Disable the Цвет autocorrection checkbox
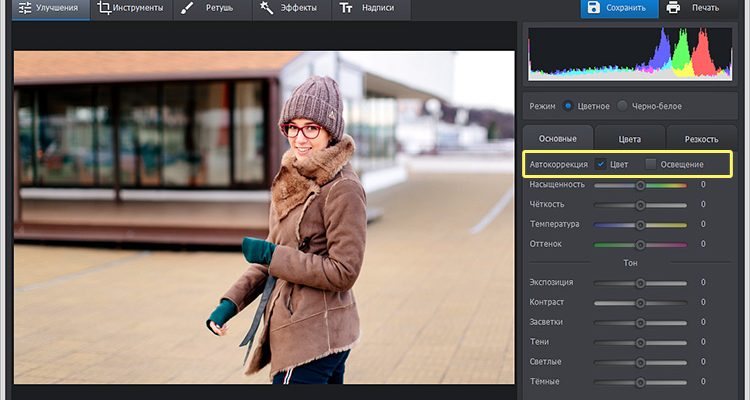This screenshot has height=400, width=750. 600,163
